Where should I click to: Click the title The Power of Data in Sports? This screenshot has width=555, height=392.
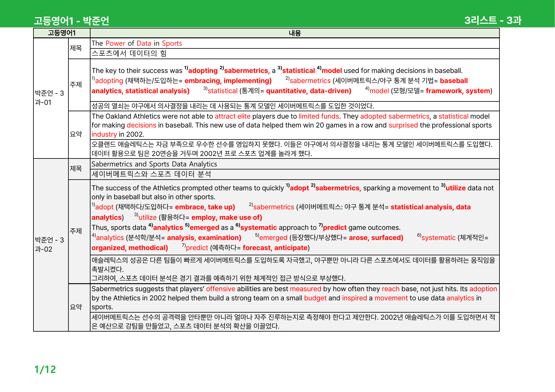[137, 43]
